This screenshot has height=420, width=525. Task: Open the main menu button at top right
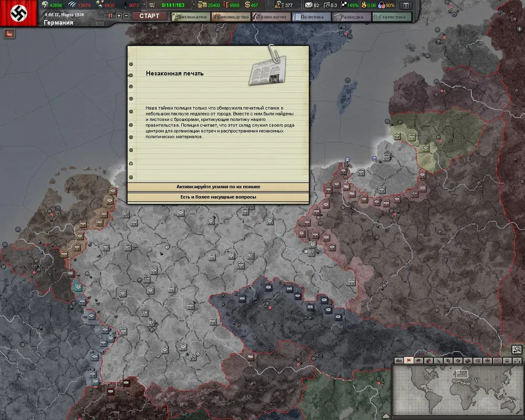click(406, 5)
